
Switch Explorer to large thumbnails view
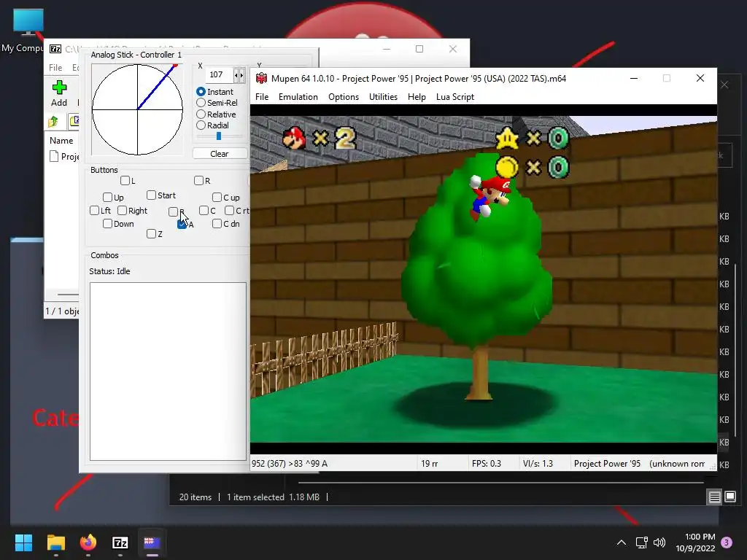(730, 497)
